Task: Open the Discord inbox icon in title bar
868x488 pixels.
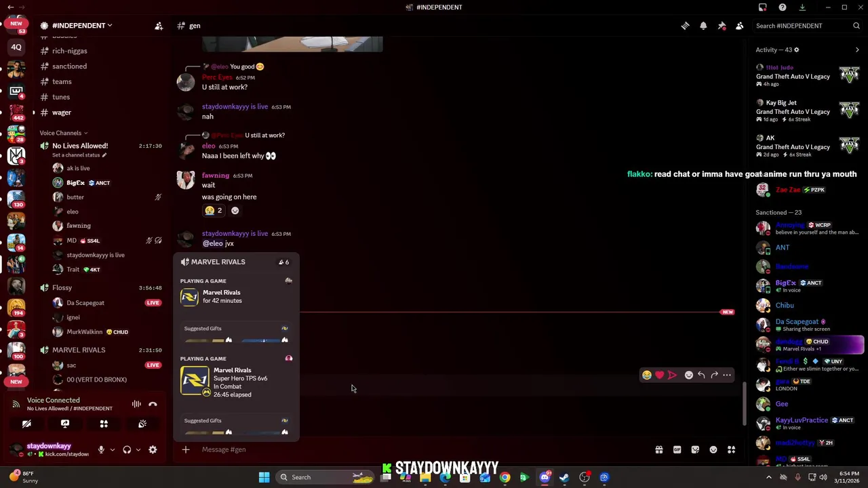Action: tap(763, 7)
